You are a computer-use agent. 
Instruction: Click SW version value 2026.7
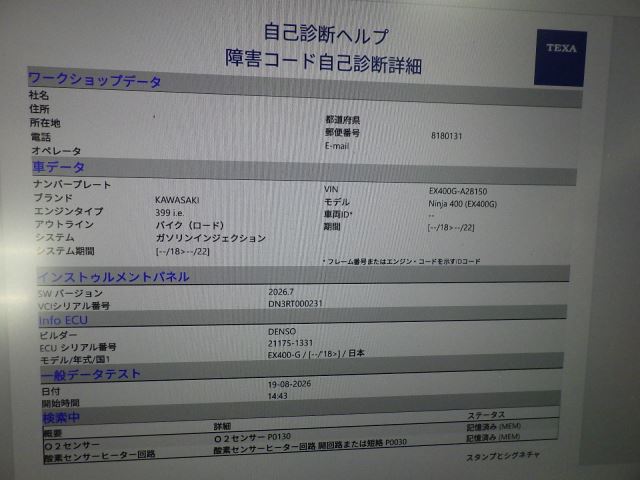tap(281, 292)
